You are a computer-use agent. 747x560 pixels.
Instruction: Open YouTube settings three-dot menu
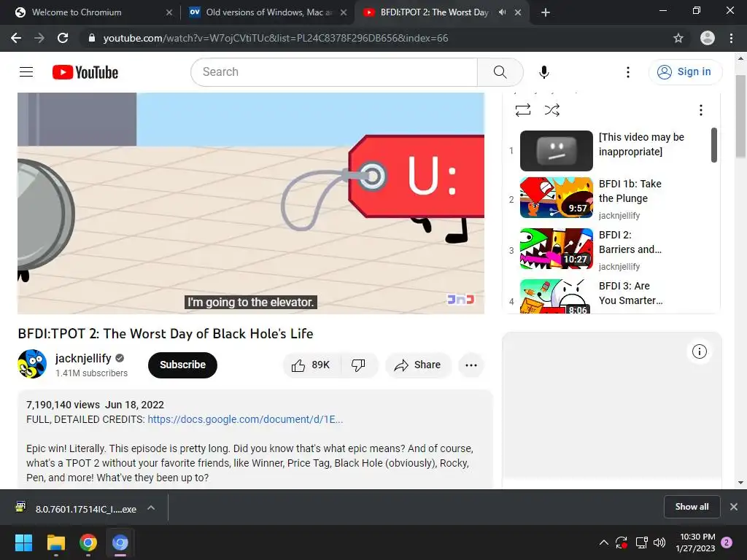[628, 72]
